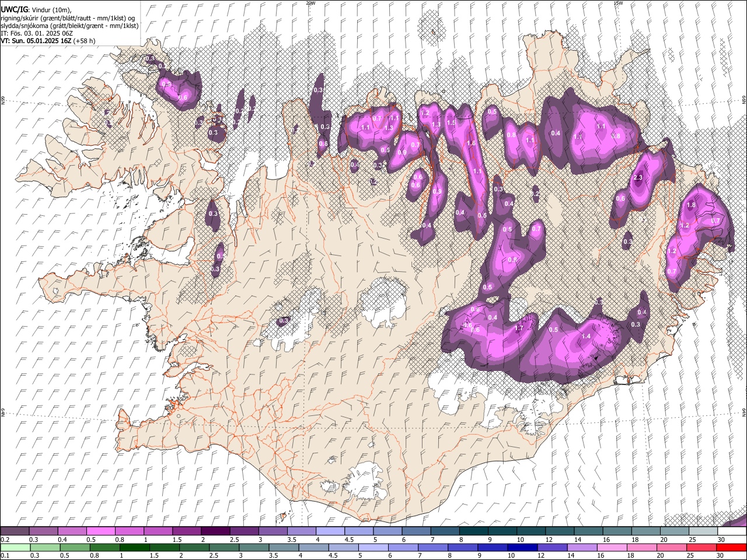Viewport: 747px width, 560px height.
Task: Click the 1.5 snowfall value on the map
Action: point(451,123)
